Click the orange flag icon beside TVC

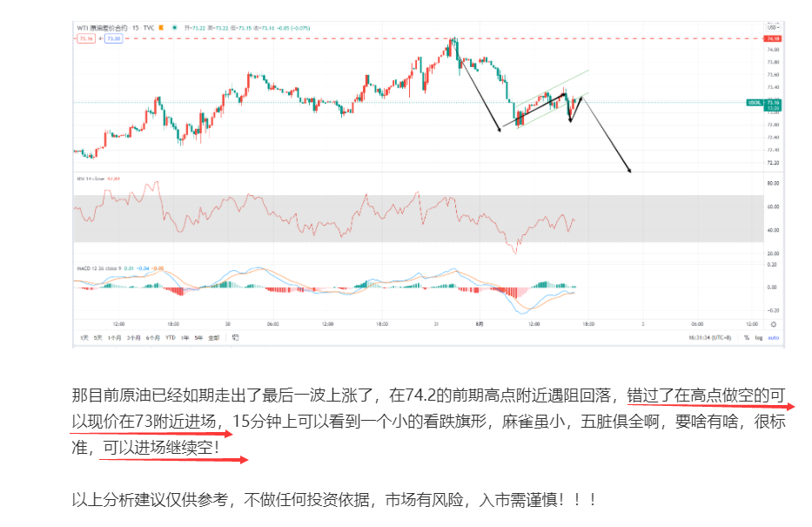tap(161, 28)
